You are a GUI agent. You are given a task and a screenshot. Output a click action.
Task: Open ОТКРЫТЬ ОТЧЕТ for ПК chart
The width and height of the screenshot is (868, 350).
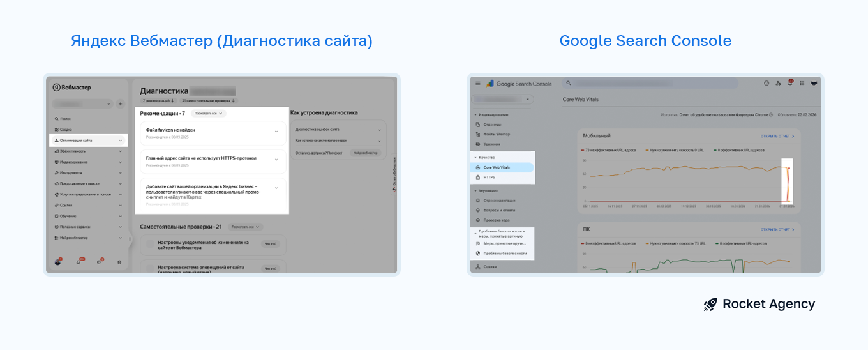[777, 229]
